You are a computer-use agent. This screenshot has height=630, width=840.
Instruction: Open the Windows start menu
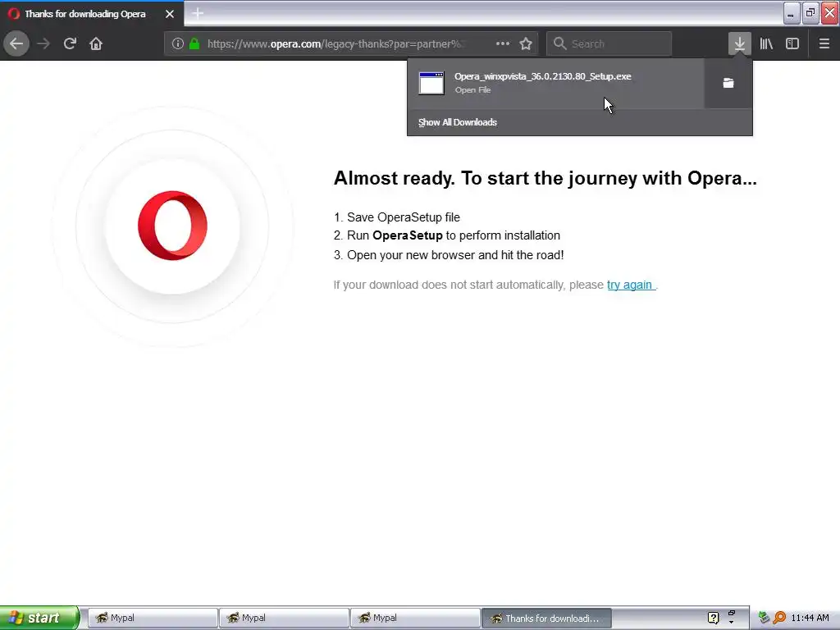(x=39, y=618)
